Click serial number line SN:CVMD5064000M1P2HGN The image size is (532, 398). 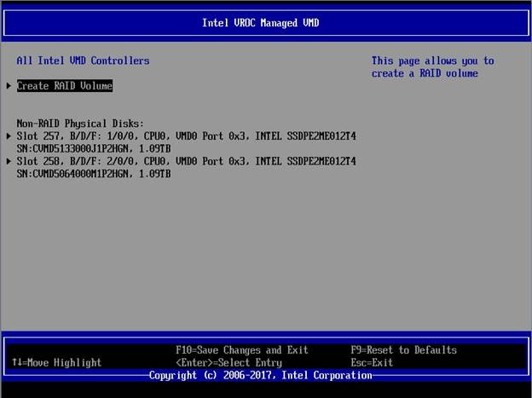pyautogui.click(x=94, y=174)
